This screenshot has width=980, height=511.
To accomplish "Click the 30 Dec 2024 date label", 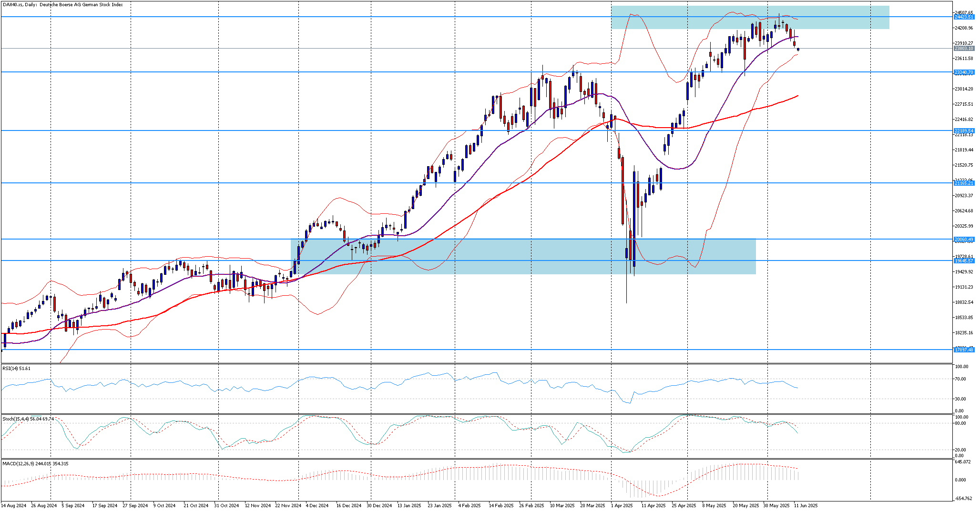I will pos(379,506).
